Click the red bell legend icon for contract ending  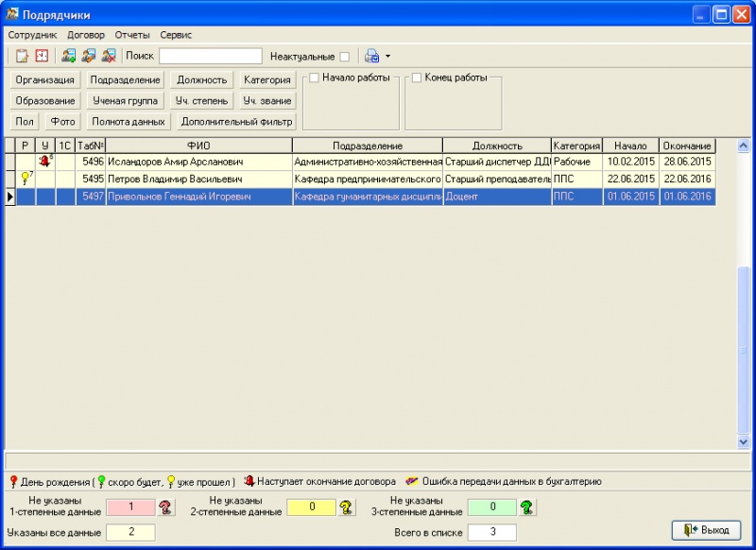[x=249, y=481]
